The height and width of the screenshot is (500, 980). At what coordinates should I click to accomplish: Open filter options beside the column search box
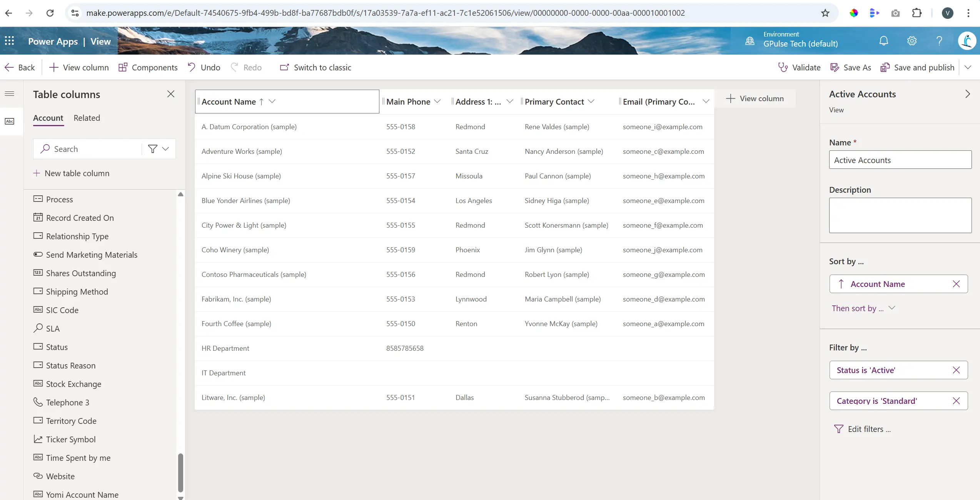point(152,149)
